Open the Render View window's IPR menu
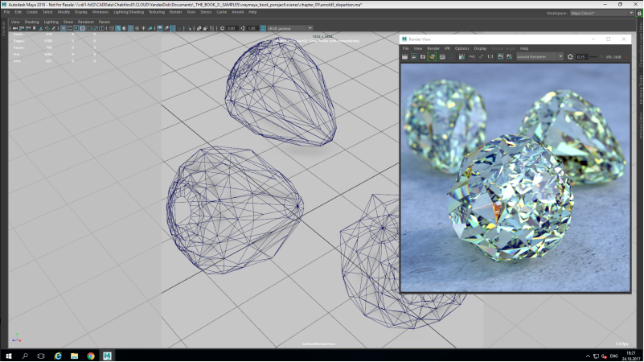The width and height of the screenshot is (644, 362). [447, 48]
